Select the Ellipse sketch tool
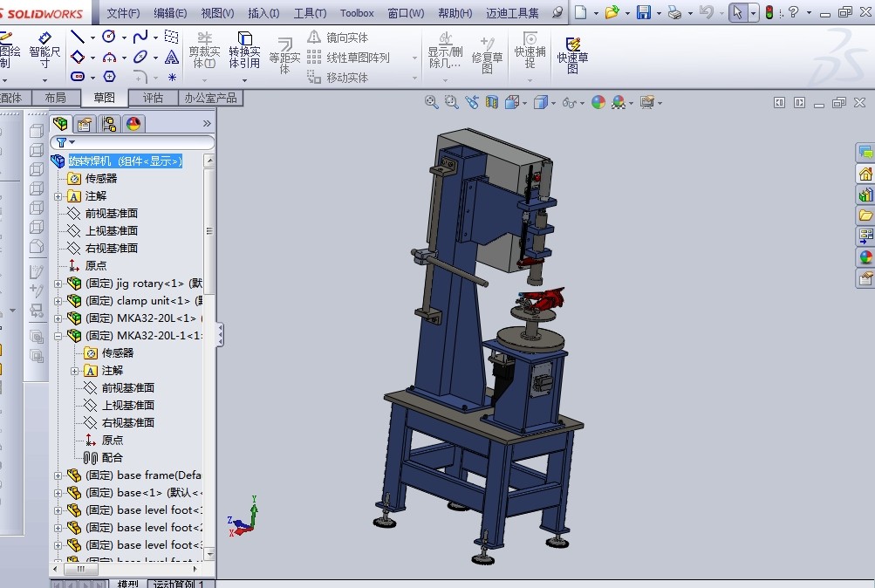The width and height of the screenshot is (875, 588). (140, 57)
